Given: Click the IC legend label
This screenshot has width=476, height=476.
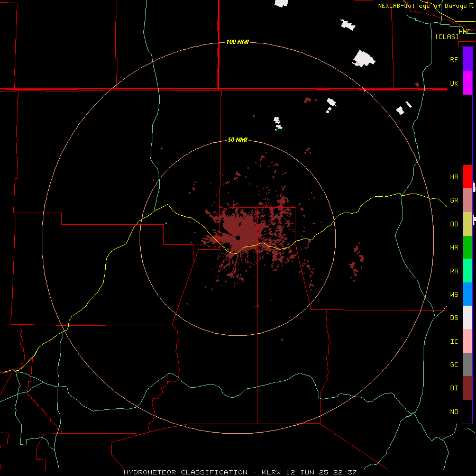Looking at the screenshot, I should (x=454, y=342).
